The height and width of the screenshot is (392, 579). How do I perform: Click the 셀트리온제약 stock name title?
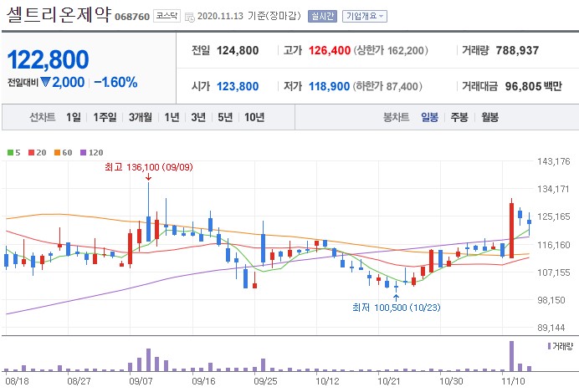(x=59, y=14)
